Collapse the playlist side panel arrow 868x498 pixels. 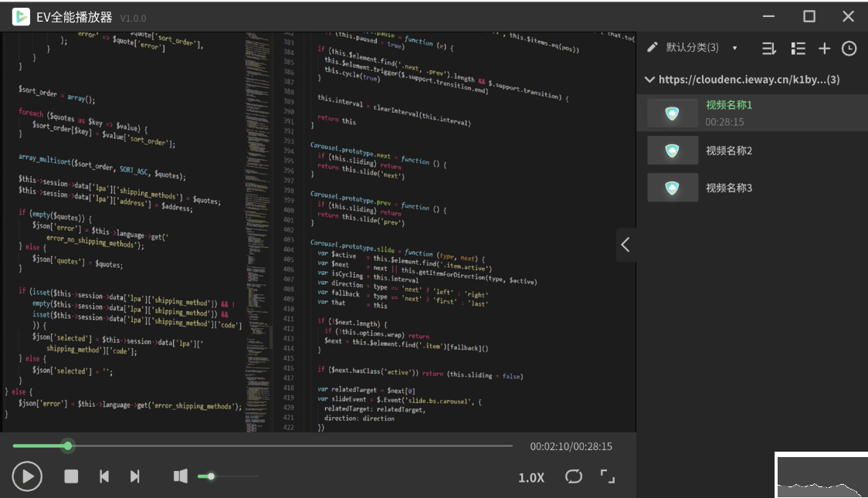(626, 245)
